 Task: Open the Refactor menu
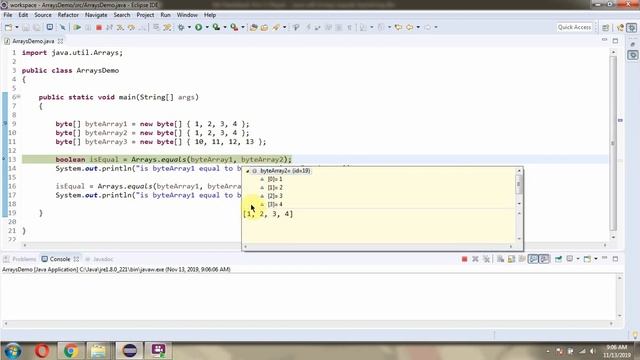point(68,15)
